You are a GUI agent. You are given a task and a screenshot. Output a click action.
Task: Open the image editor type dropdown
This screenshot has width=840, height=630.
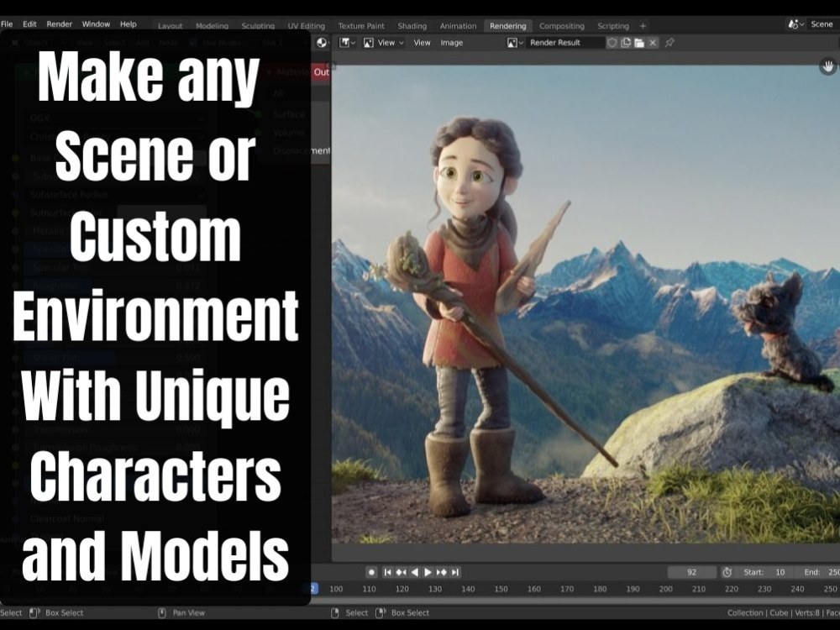(347, 43)
